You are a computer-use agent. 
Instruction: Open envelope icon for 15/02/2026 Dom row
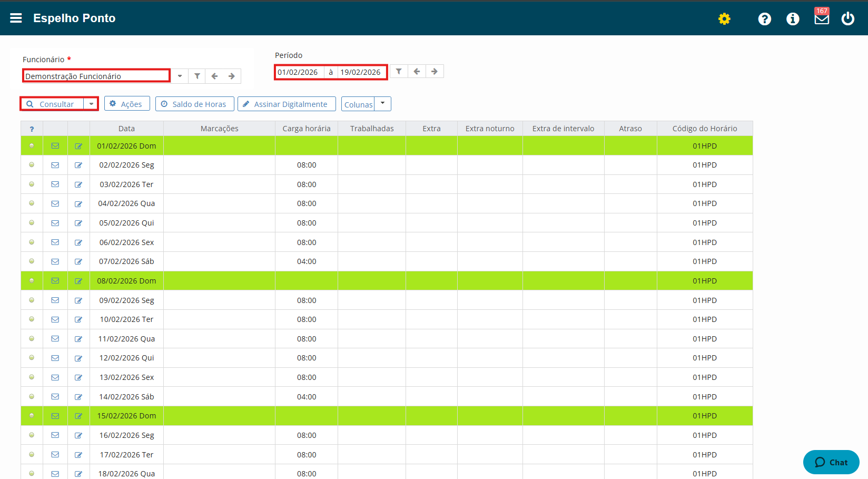55,416
